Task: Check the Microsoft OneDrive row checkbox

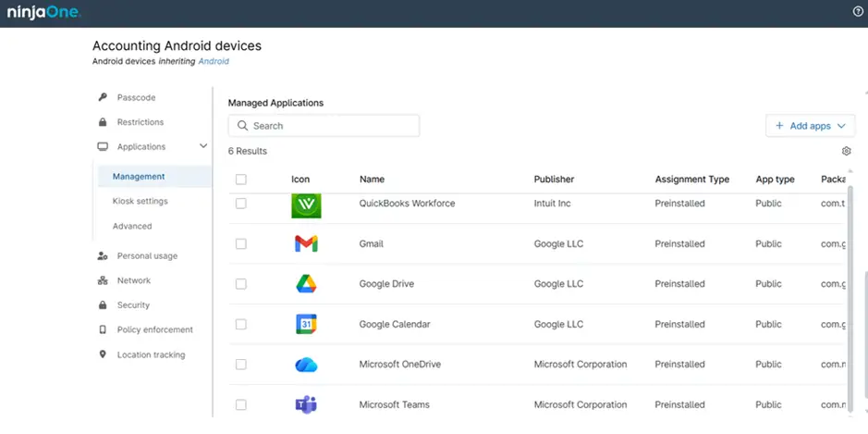Action: [241, 365]
